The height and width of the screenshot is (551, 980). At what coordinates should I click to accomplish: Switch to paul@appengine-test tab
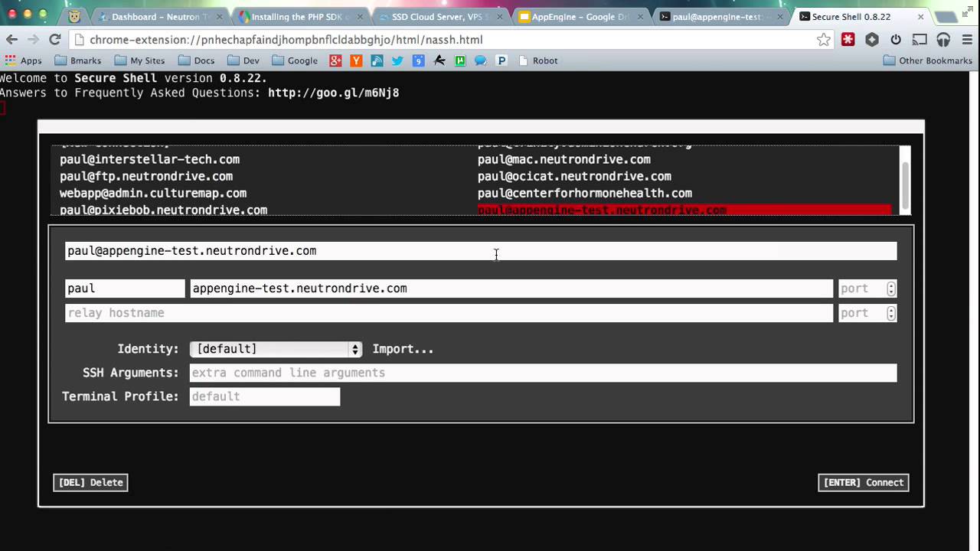(721, 16)
